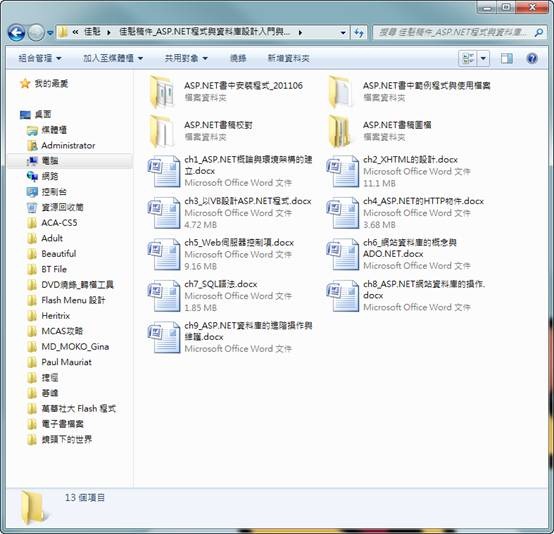The image size is (554, 534).
Task: Select the ch9_ASP.NET docx file icon
Action: point(164,337)
